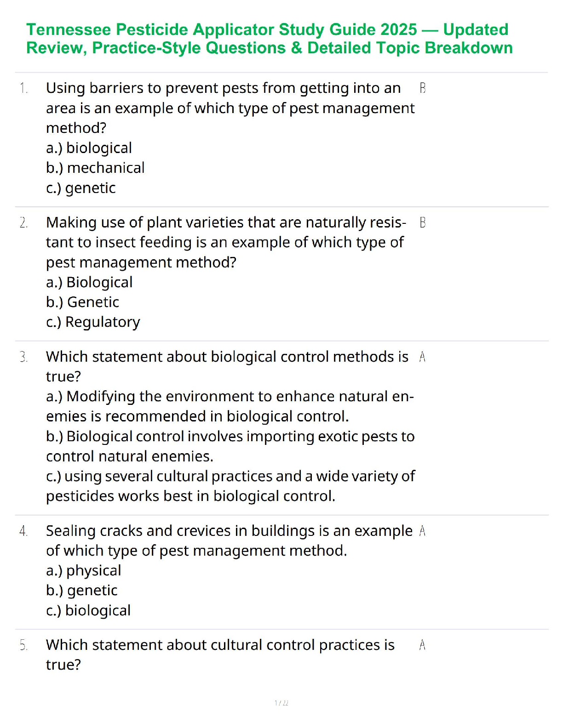Select option 'c.) genetic' in question 1

[81, 188]
